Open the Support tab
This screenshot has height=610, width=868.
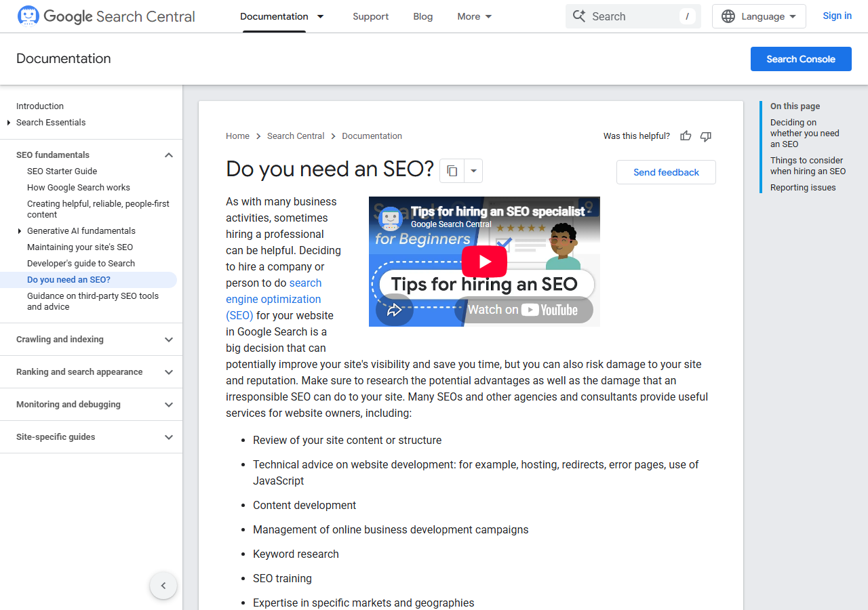pos(371,16)
